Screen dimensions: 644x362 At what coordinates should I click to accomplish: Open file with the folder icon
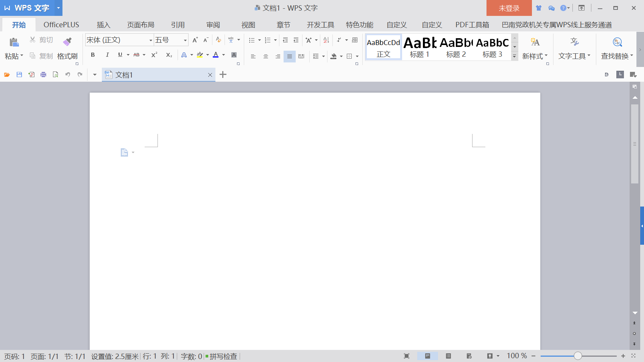click(x=7, y=75)
